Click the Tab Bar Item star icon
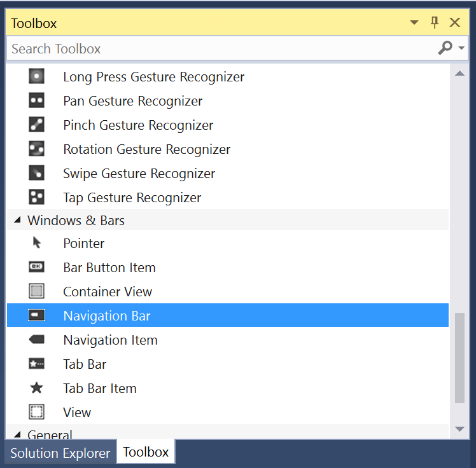The height and width of the screenshot is (468, 476). [36, 388]
